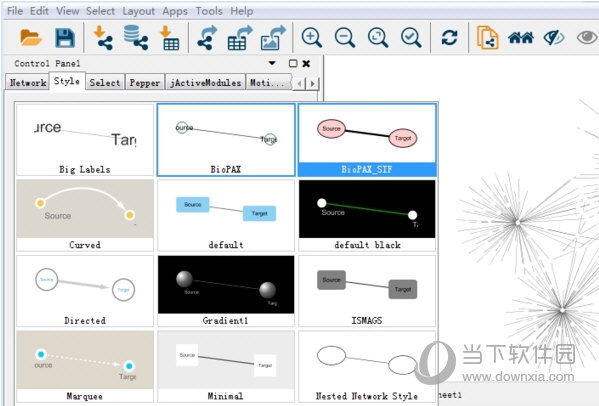The height and width of the screenshot is (406, 599).
Task: Zoom to selected region icon
Action: 411,38
